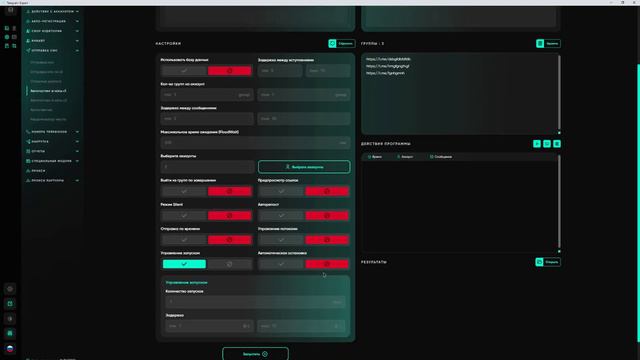Open the highlighted Автопостинг в чаты submenu item
The image size is (640, 360).
click(x=48, y=91)
